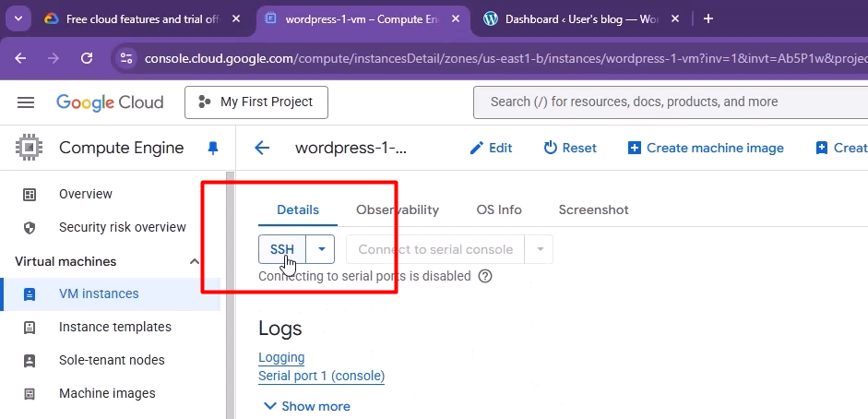Click the Google Cloud logo
This screenshot has width=868, height=419.
click(x=110, y=102)
